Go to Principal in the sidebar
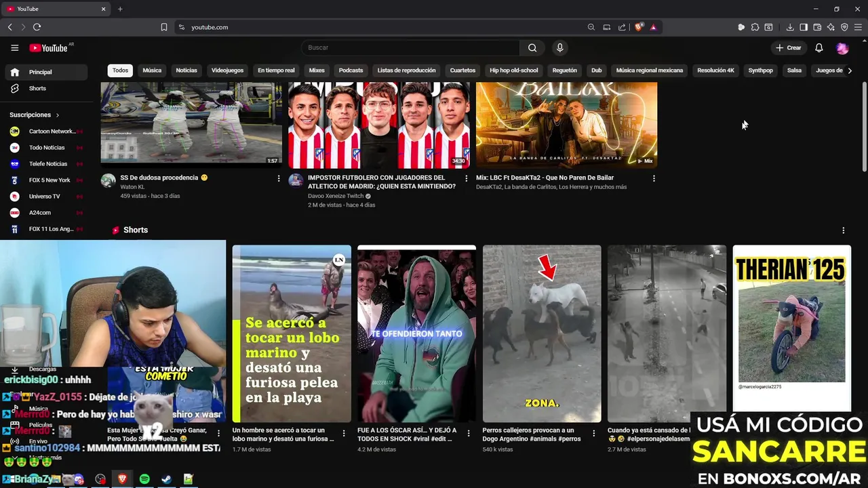 46,72
